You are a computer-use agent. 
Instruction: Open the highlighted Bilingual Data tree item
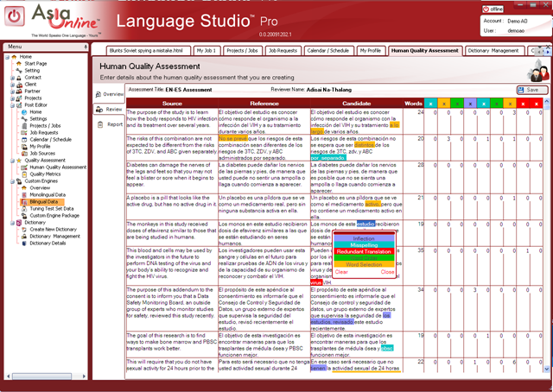pos(43,202)
